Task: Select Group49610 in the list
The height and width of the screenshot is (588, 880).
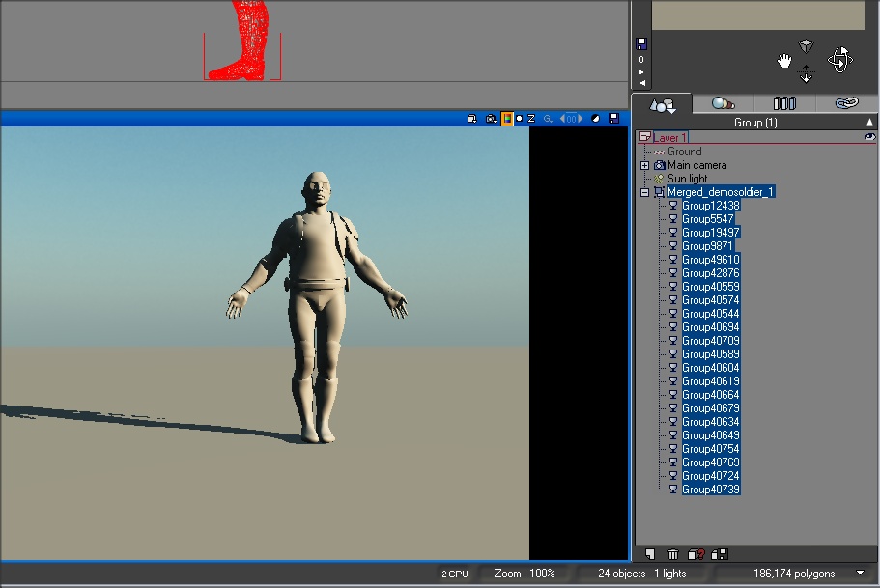Action: 711,259
